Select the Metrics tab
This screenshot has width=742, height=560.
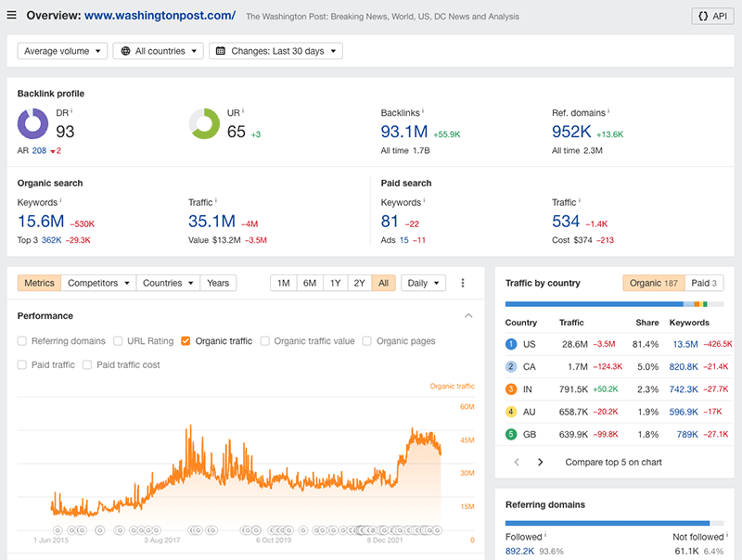(x=39, y=283)
